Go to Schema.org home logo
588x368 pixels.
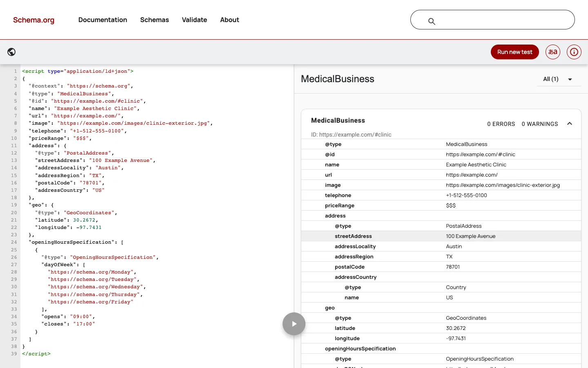click(x=33, y=20)
